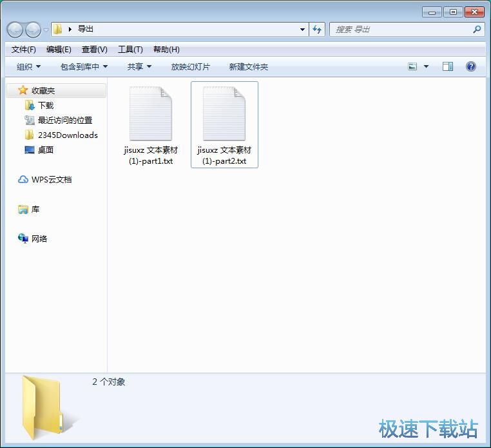Screen dimensions: 491x448
Task: Click the 2 个对象 status text
Action: click(x=108, y=382)
